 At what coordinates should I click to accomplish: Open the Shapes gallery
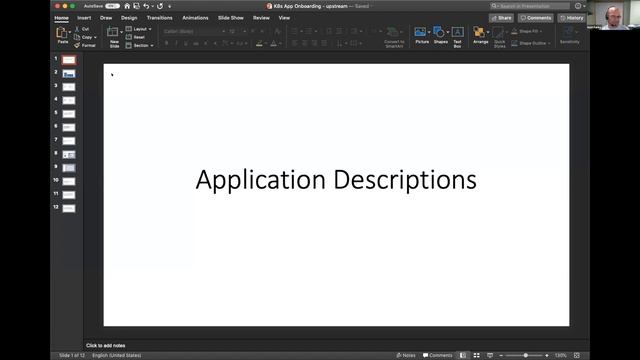point(439,32)
